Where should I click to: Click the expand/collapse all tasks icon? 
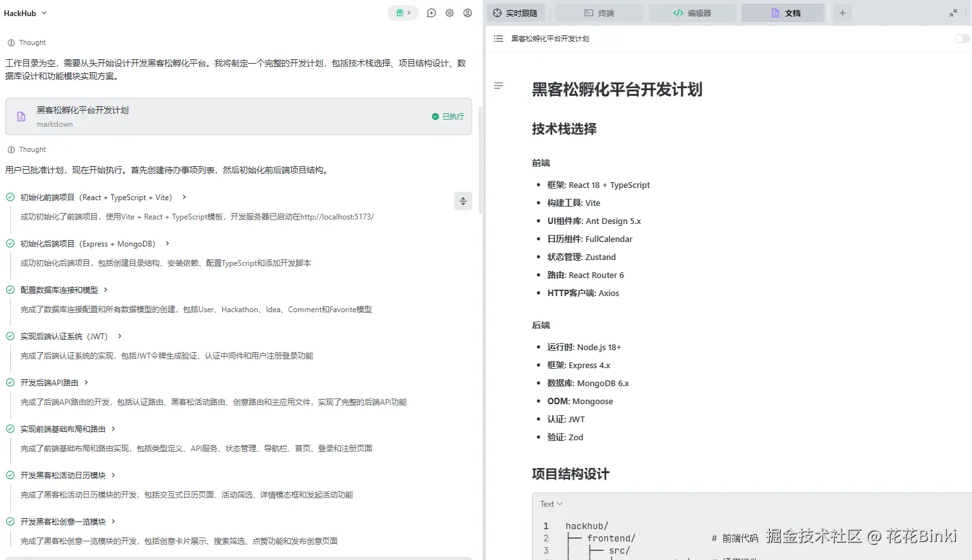click(463, 201)
